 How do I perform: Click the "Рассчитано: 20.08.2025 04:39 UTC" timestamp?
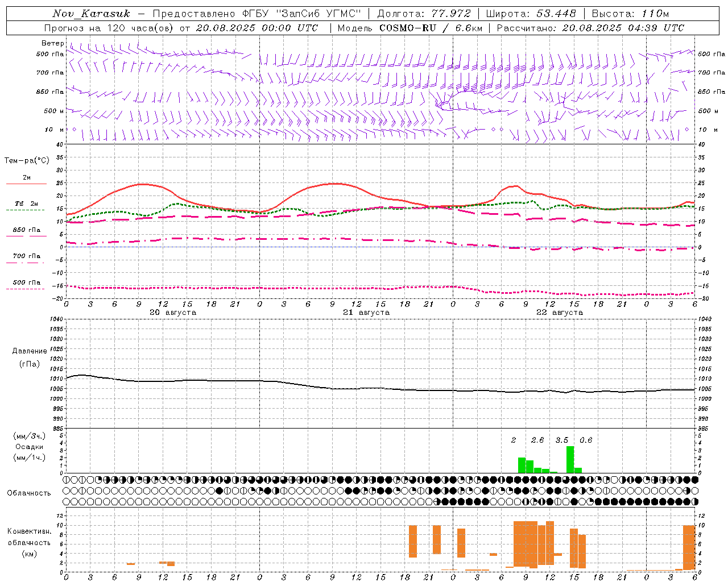590,28
